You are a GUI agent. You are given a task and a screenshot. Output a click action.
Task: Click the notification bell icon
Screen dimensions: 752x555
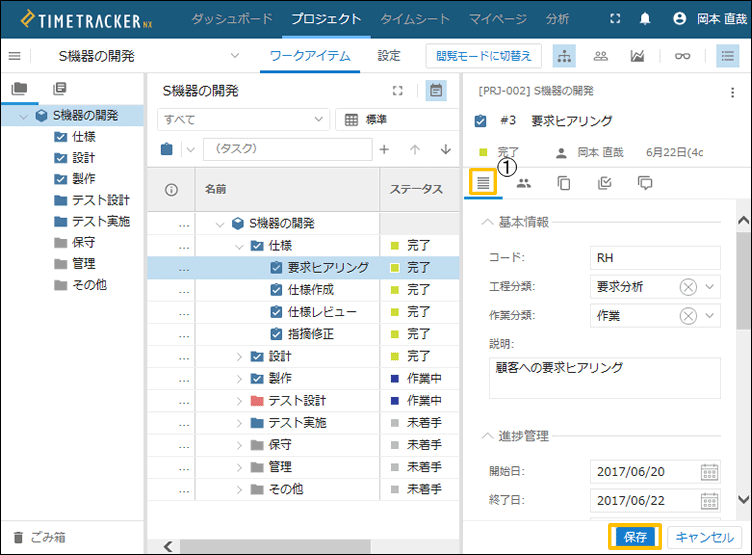point(645,19)
